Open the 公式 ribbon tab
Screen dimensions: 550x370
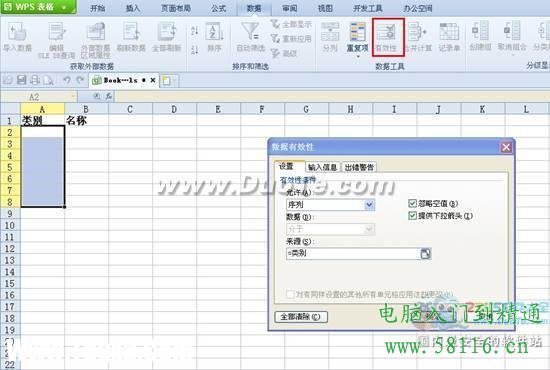coord(218,8)
